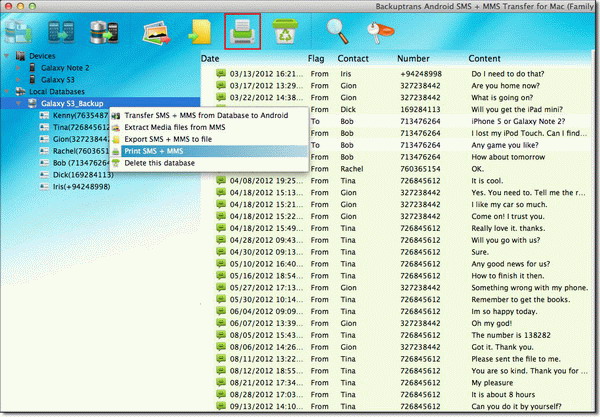Image resolution: width=600 pixels, height=417 pixels.
Task: Click message icon of 05/27/2012 17:13 row
Action: [x=221, y=287]
